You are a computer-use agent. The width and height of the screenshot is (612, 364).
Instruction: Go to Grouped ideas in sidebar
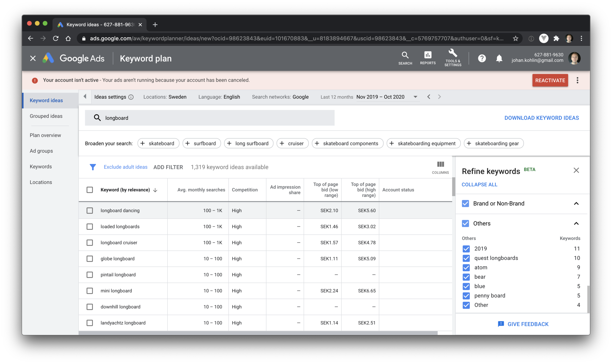point(46,116)
